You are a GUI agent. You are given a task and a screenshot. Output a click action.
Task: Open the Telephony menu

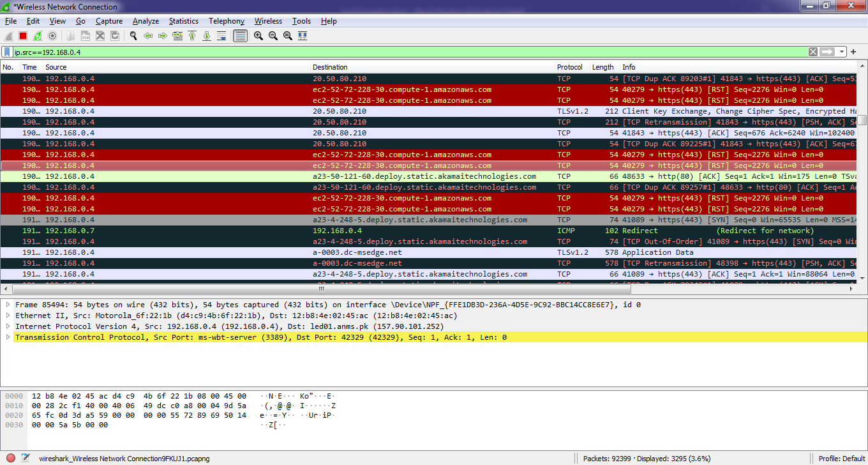click(226, 21)
